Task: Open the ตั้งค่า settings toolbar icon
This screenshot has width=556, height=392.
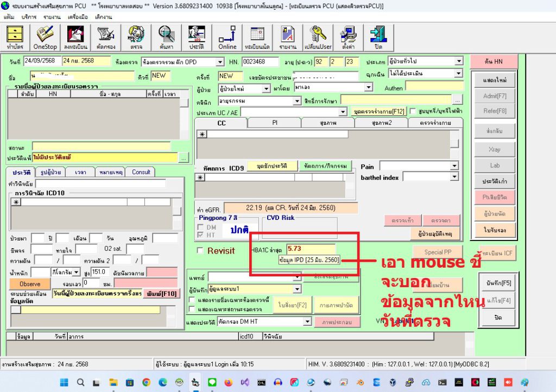Action: (x=347, y=38)
